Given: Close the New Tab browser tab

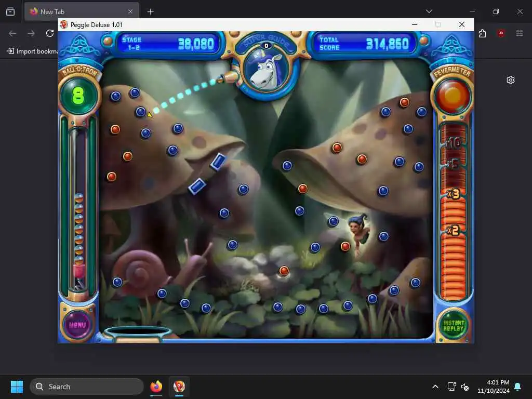Looking at the screenshot, I should tap(130, 11).
